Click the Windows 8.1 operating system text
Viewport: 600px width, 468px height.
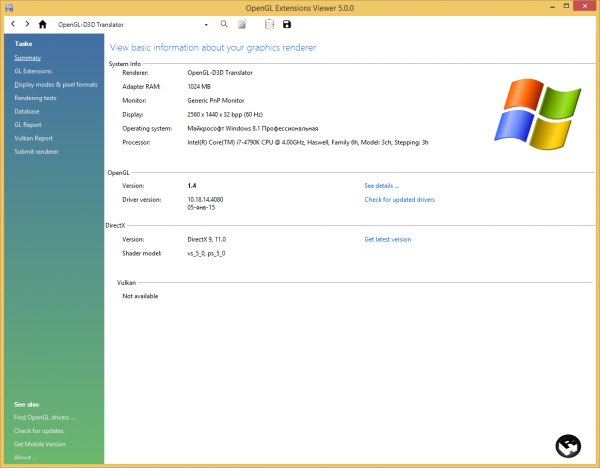click(x=253, y=128)
